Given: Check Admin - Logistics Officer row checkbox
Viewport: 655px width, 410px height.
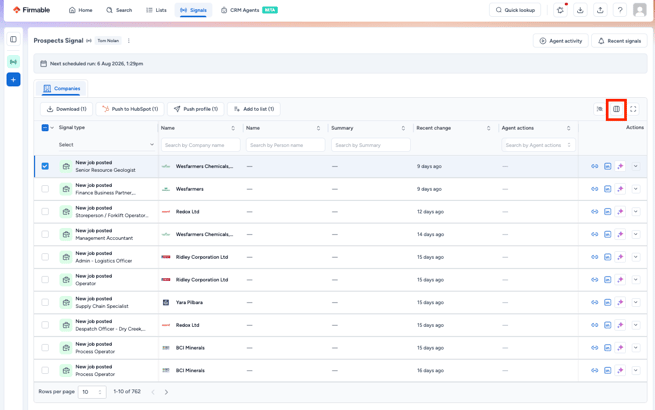Looking at the screenshot, I should point(45,257).
